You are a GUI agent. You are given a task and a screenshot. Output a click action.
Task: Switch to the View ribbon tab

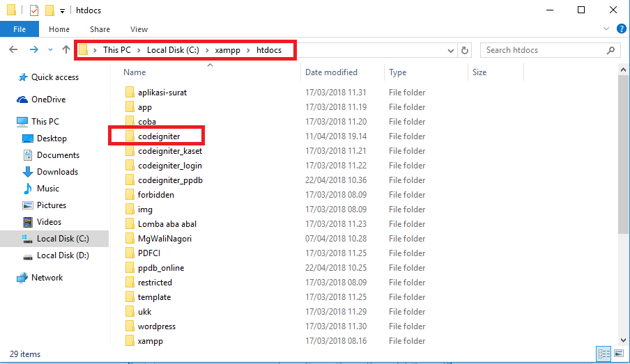[139, 29]
